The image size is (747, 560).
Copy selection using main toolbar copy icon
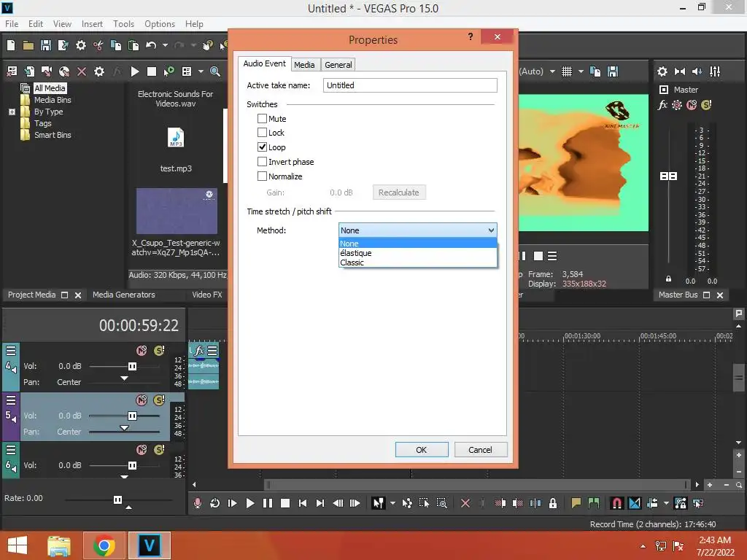(x=116, y=45)
